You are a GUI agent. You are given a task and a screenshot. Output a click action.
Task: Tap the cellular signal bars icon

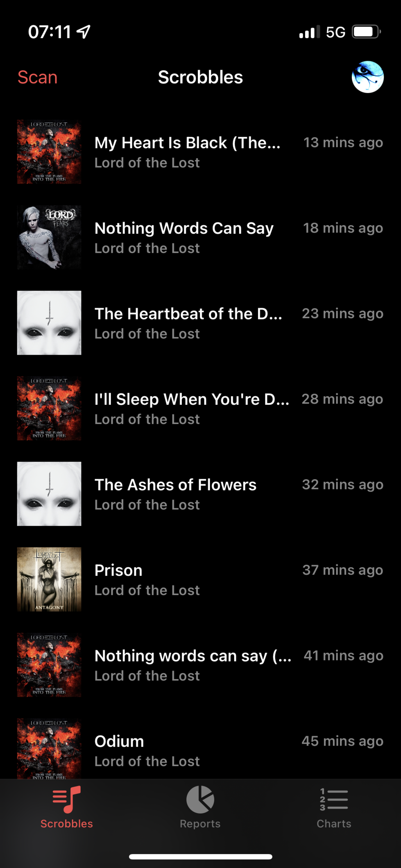coord(309,32)
